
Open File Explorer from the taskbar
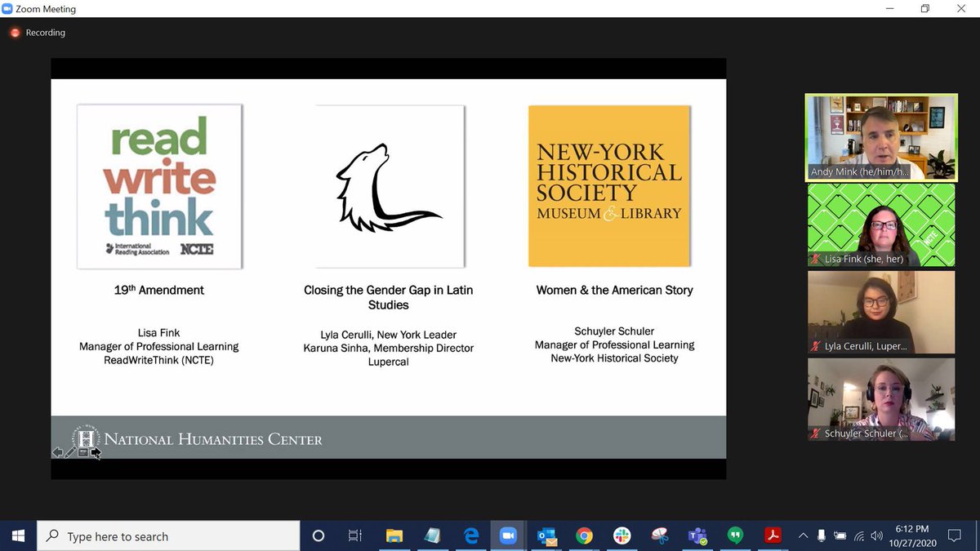394,536
